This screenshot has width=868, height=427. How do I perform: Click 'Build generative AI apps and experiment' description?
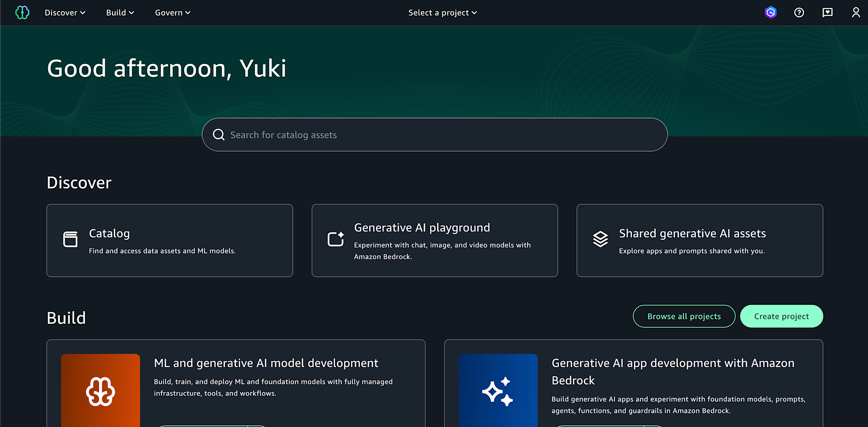click(678, 405)
